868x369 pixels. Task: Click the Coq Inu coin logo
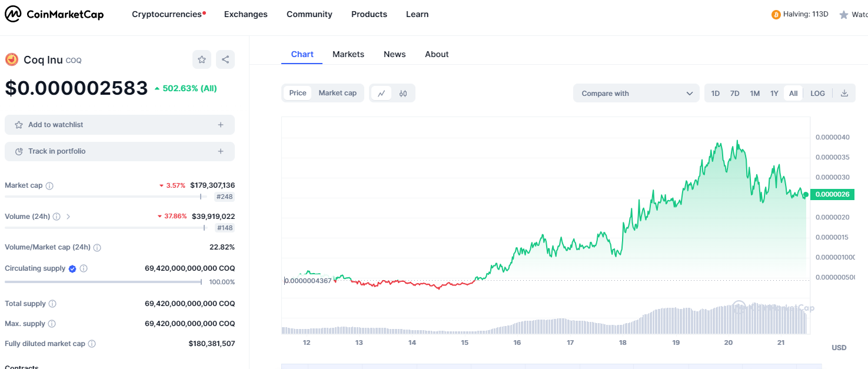pyautogui.click(x=12, y=59)
